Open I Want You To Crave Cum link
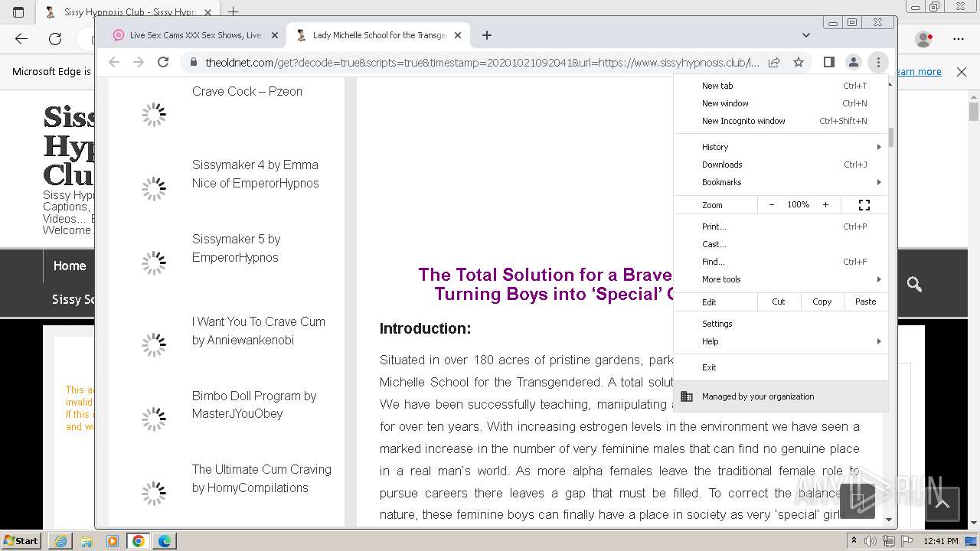Image resolution: width=980 pixels, height=551 pixels. [259, 331]
